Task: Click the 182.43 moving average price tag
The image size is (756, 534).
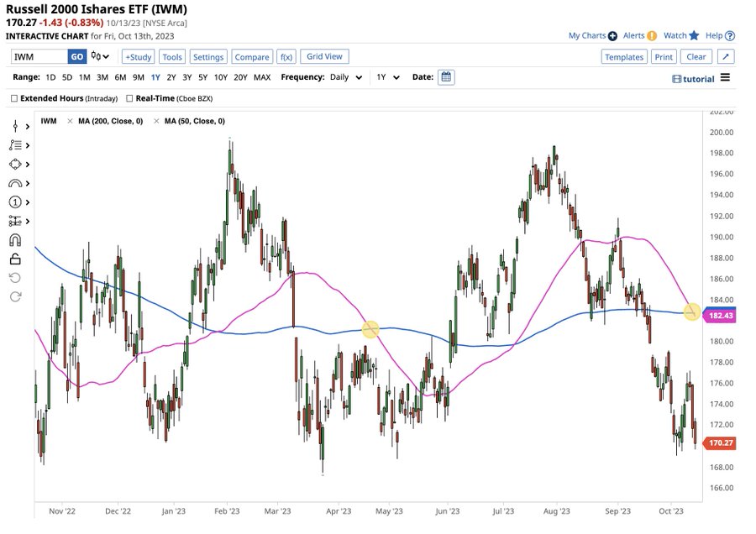Action: pyautogui.click(x=720, y=316)
